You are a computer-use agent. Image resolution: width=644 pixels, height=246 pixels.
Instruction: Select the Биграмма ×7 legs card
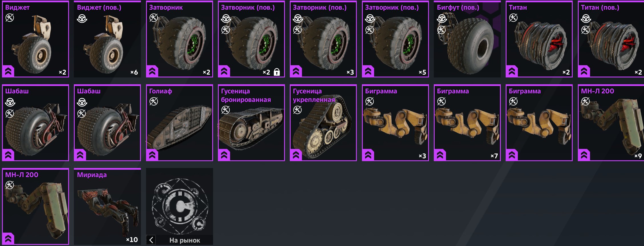[x=467, y=123]
